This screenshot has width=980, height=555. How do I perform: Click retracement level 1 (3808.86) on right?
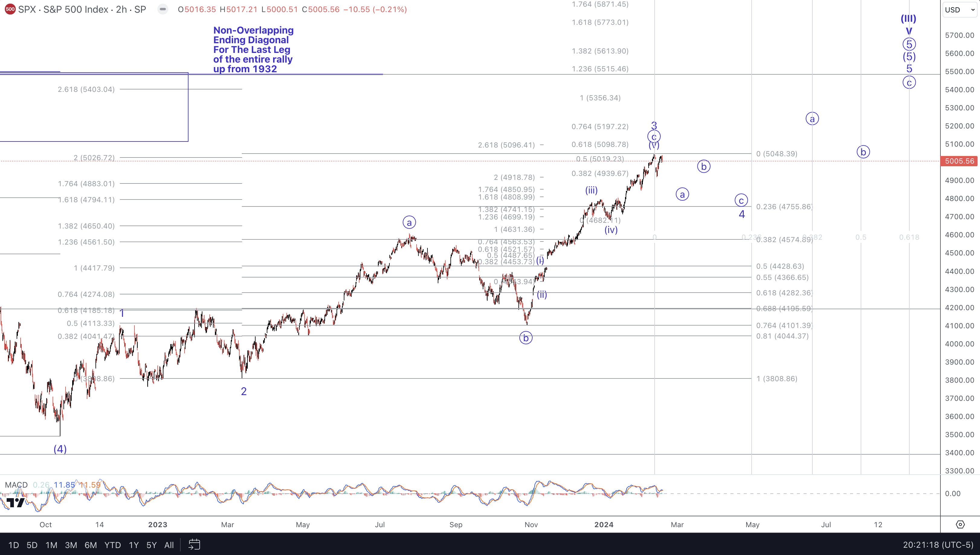click(x=777, y=378)
